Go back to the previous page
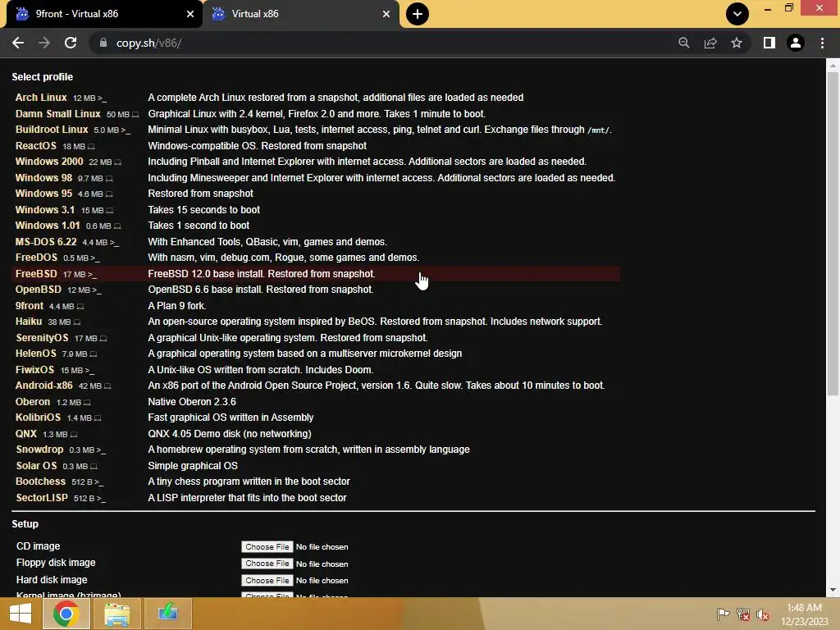The width and height of the screenshot is (840, 630). [x=18, y=43]
